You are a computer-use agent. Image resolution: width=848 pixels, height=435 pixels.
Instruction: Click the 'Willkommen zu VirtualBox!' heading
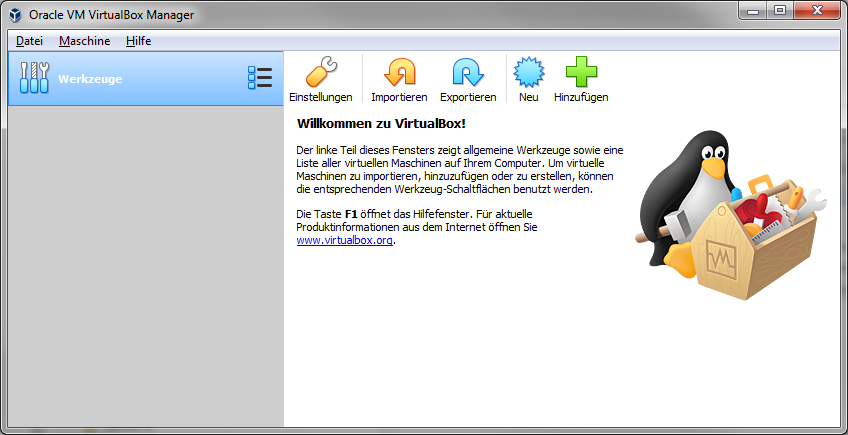(x=381, y=123)
